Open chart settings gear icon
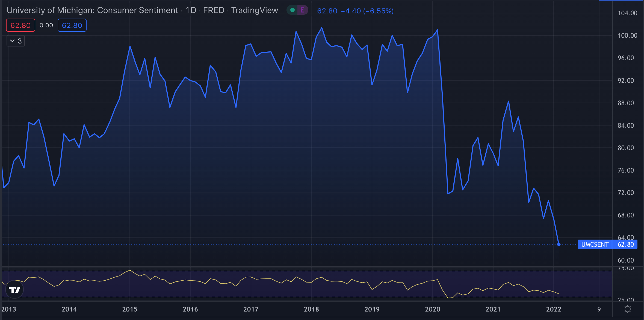Image resolution: width=644 pixels, height=320 pixels. (628, 309)
